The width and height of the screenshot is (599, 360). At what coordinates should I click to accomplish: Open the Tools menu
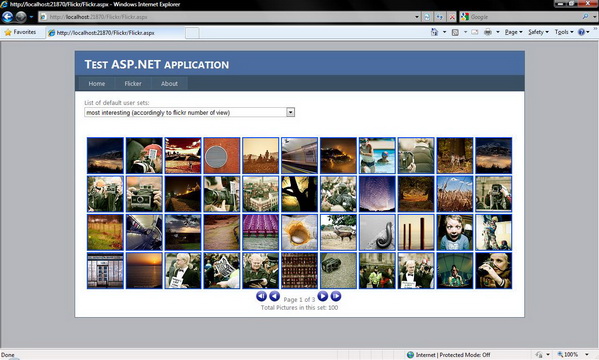(x=564, y=32)
